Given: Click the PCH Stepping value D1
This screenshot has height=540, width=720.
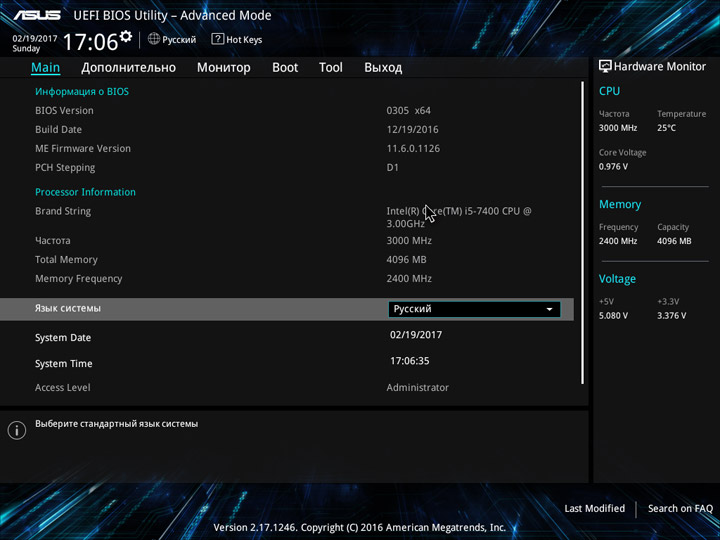Looking at the screenshot, I should (393, 168).
